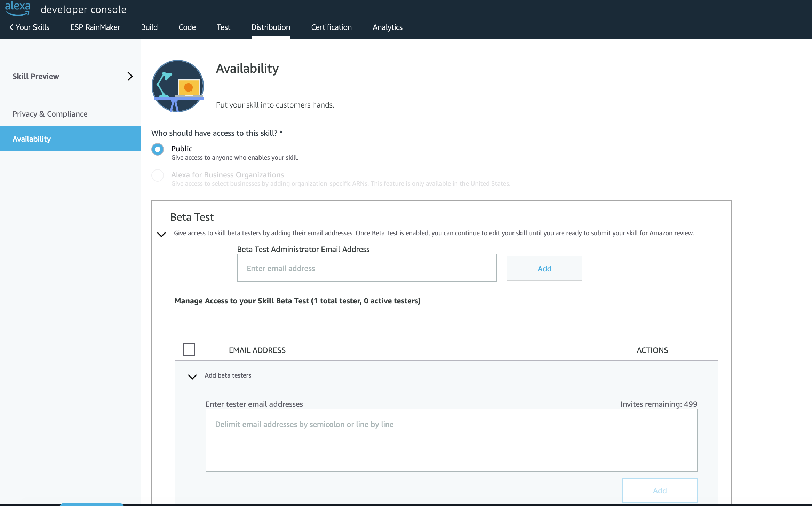Open the Analytics tab

[388, 27]
